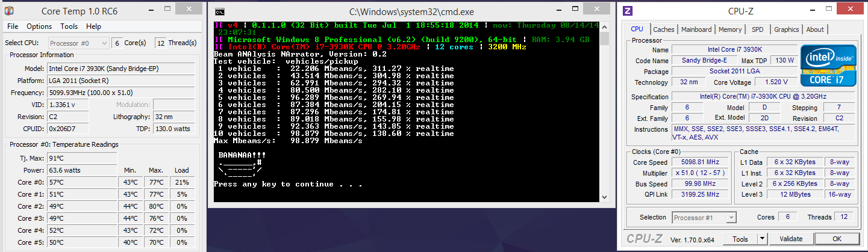Image resolution: width=868 pixels, height=252 pixels.
Task: Click the Intel Core i7 logo in CPU-Z
Action: pyautogui.click(x=827, y=66)
